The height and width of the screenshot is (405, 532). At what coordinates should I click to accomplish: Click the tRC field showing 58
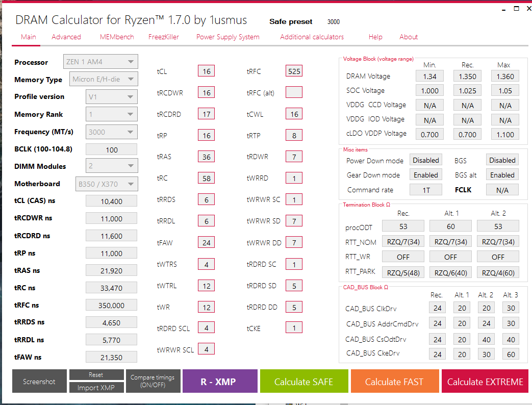tap(206, 178)
